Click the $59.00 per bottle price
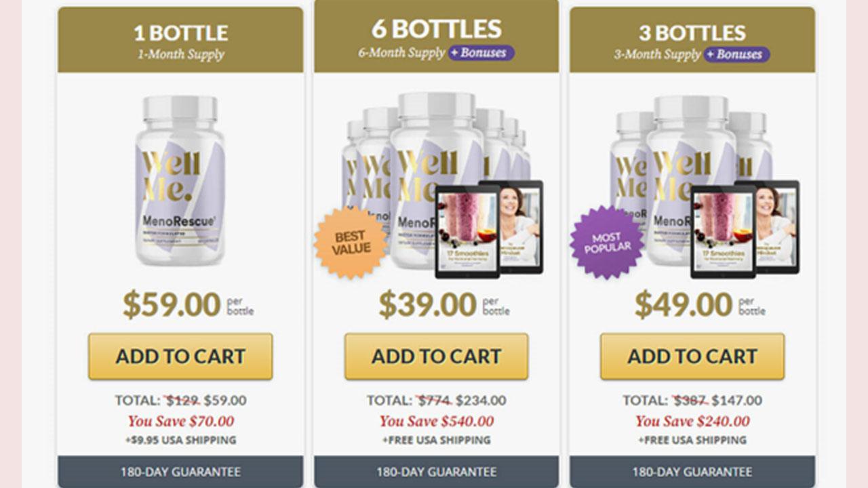868x488 pixels. (188, 304)
